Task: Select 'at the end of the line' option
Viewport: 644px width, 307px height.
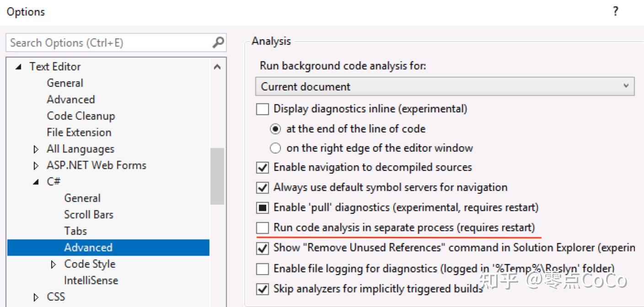Action: point(275,129)
